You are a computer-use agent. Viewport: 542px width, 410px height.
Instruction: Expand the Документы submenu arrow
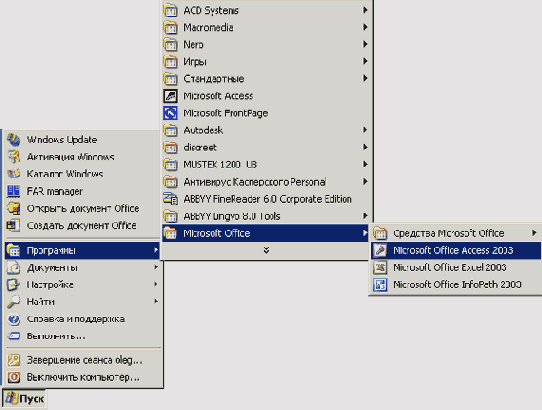tap(156, 267)
